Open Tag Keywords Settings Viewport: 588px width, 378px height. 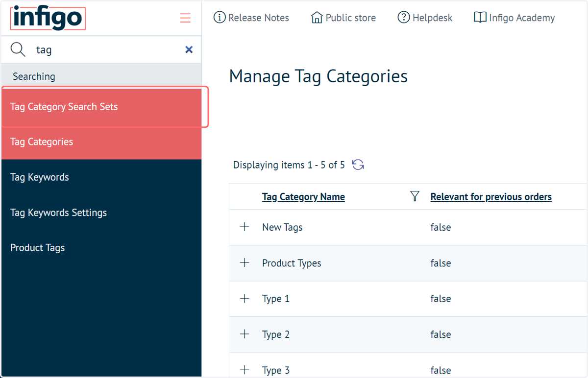click(101, 213)
